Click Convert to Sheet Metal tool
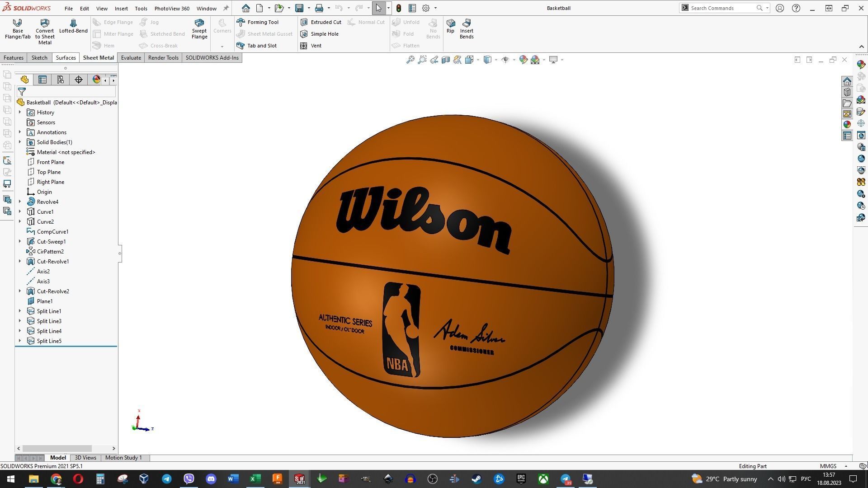This screenshot has height=488, width=868. [45, 32]
